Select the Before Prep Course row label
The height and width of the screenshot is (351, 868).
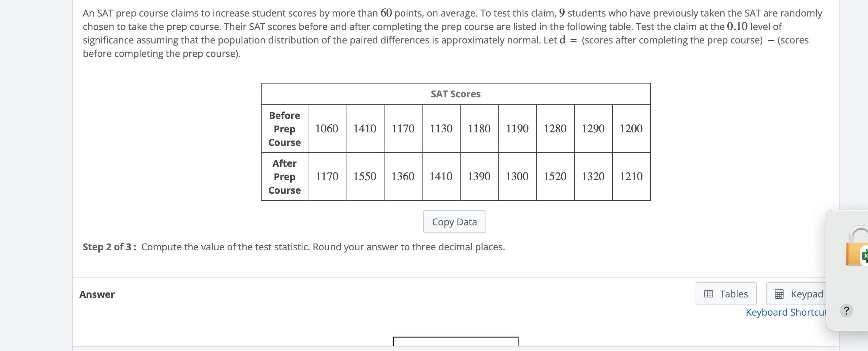click(x=285, y=129)
